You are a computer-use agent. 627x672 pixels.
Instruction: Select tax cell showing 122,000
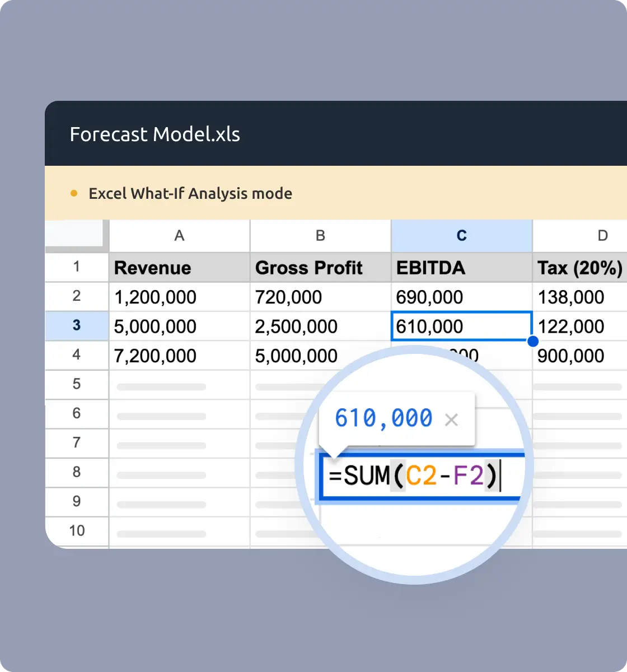580,326
